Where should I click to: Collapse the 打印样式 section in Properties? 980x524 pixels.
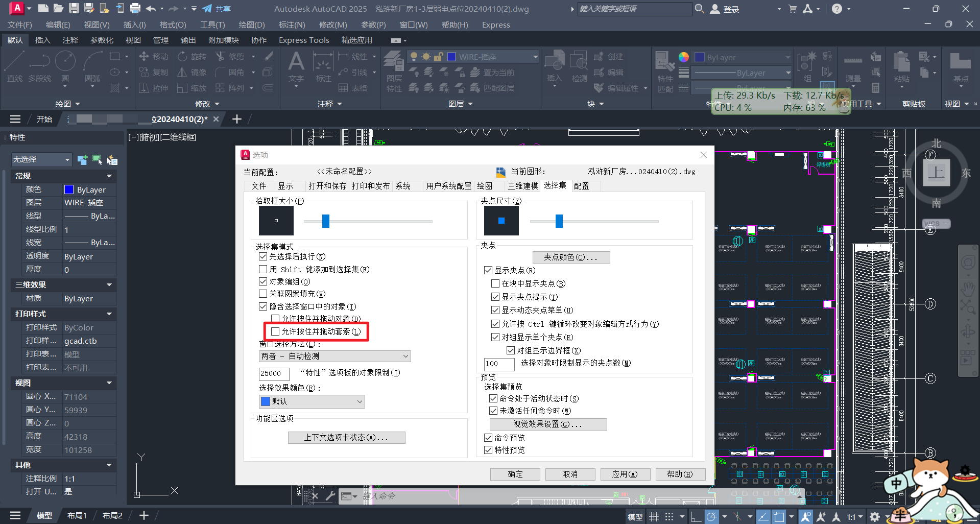(109, 314)
